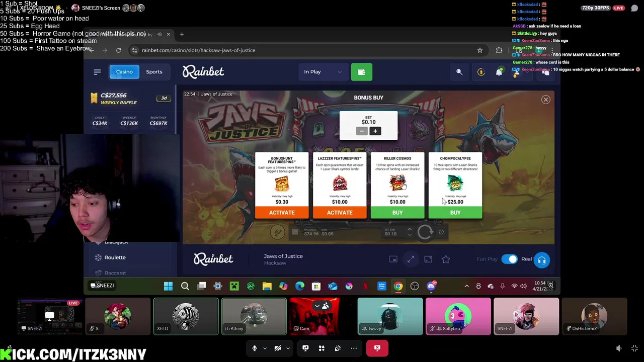644x362 pixels.
Task: Increase the bet with plus button
Action: point(375,131)
